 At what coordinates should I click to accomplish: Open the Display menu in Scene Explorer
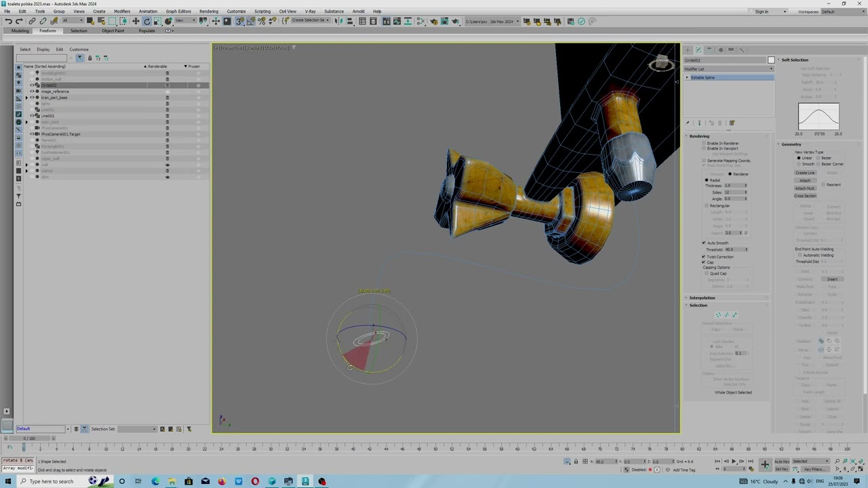click(43, 49)
